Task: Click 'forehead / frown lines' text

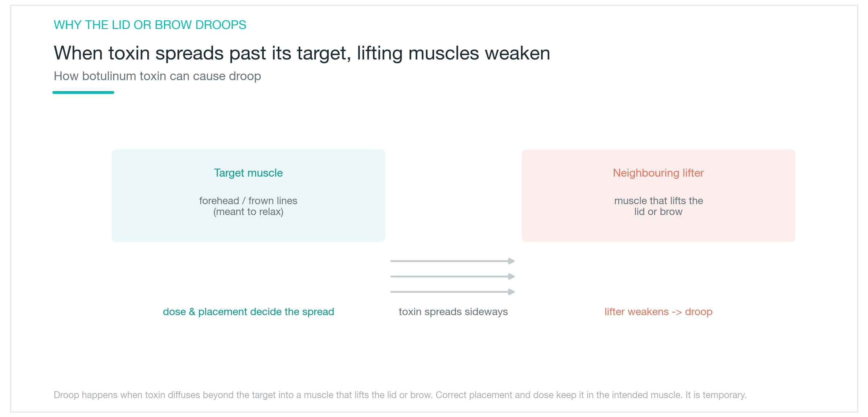Action: pyautogui.click(x=248, y=201)
